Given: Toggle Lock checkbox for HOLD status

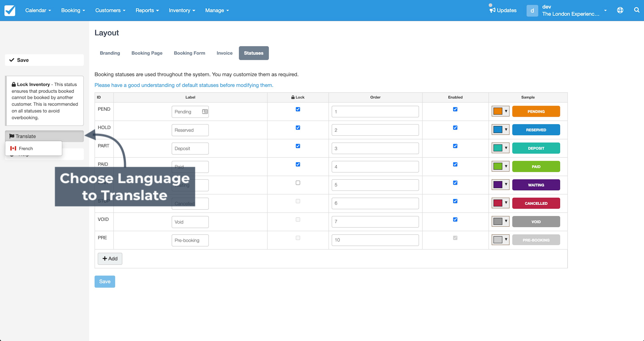Looking at the screenshot, I should coord(298,128).
